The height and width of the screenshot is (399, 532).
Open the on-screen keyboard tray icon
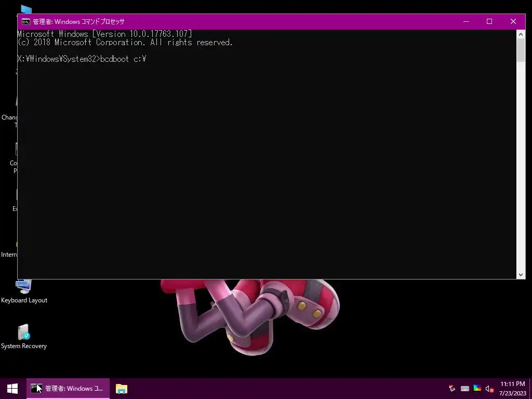point(465,389)
